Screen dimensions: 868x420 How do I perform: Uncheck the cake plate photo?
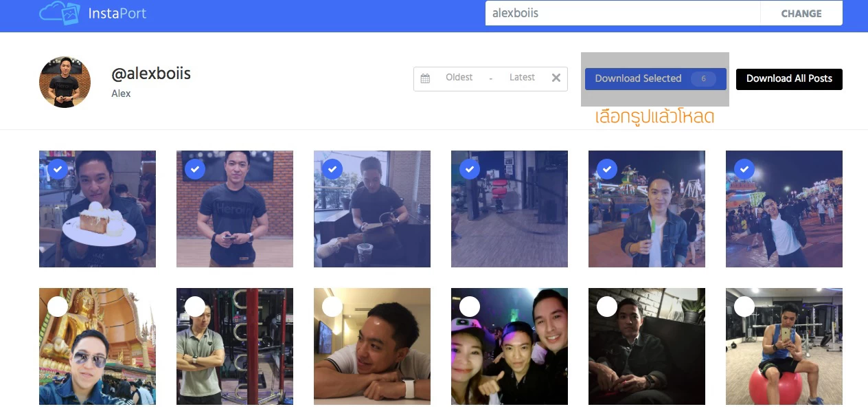[58, 168]
